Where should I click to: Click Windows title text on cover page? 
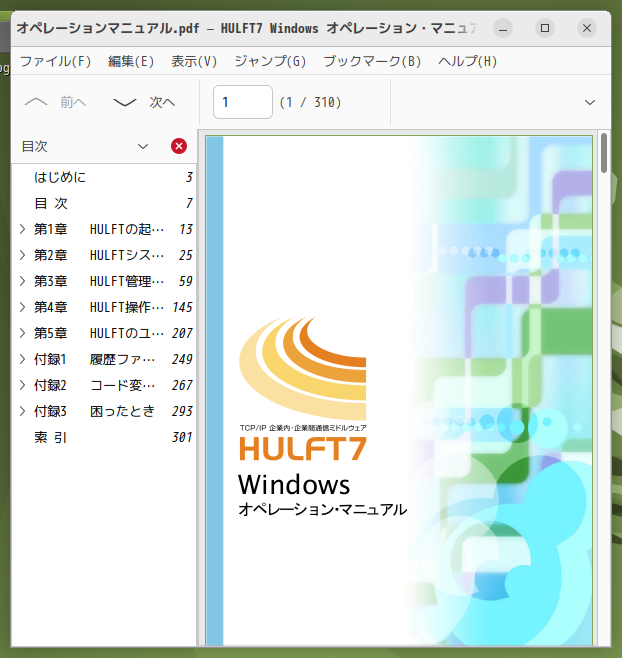[x=294, y=485]
